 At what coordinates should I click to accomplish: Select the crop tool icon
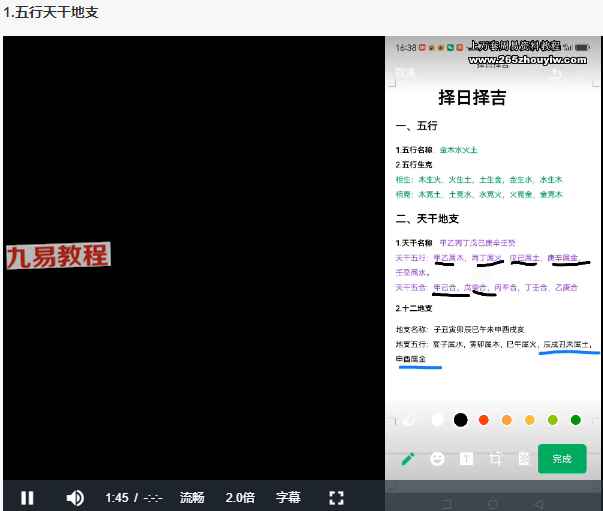(495, 459)
